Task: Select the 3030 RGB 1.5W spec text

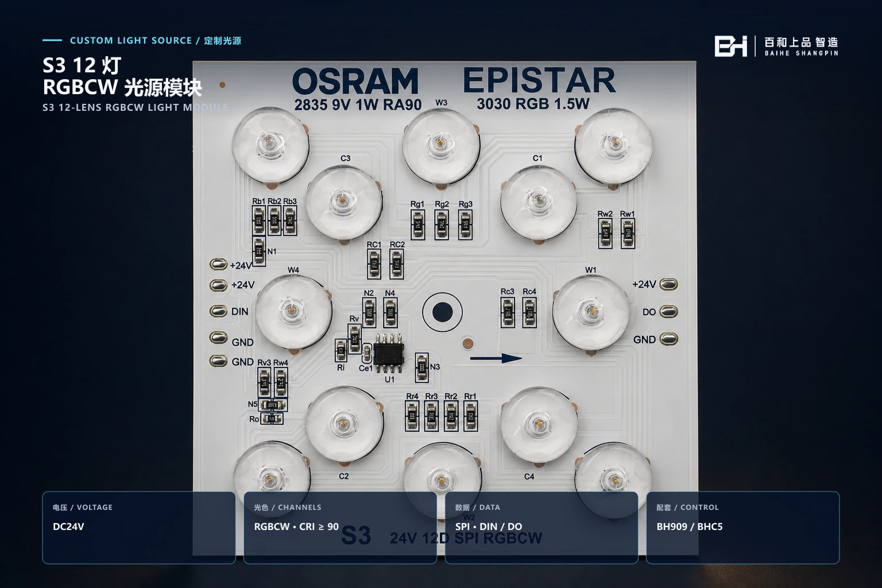Action: coord(533,104)
